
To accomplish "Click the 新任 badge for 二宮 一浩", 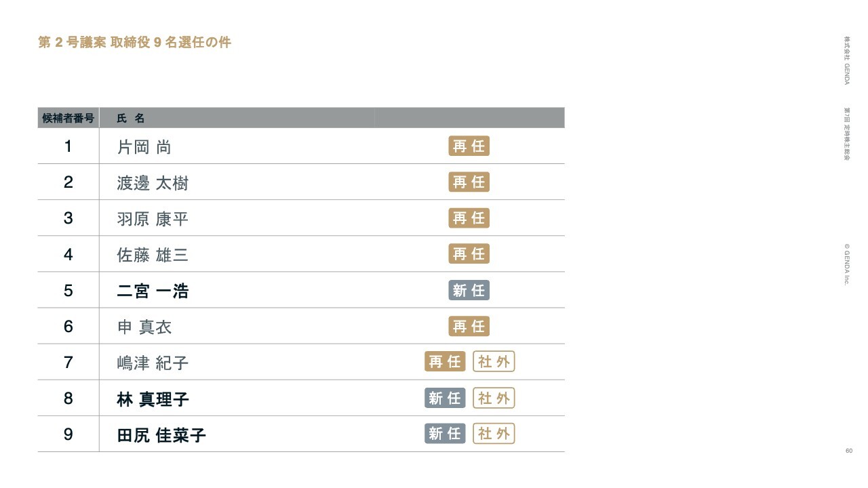I will (x=469, y=290).
